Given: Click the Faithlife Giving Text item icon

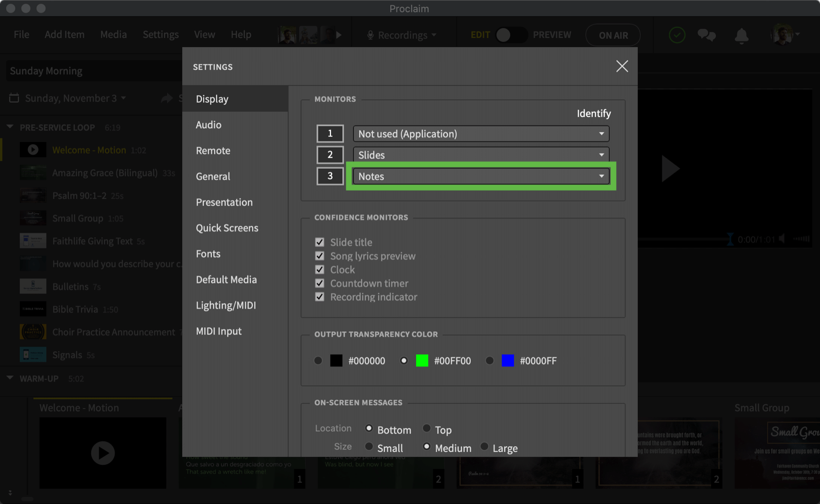Looking at the screenshot, I should (x=33, y=241).
